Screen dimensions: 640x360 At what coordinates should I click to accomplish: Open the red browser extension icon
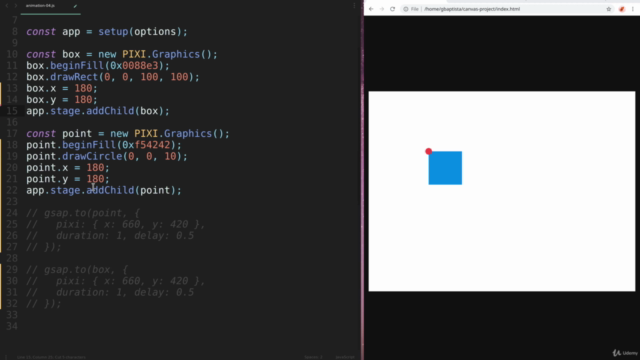click(x=622, y=9)
